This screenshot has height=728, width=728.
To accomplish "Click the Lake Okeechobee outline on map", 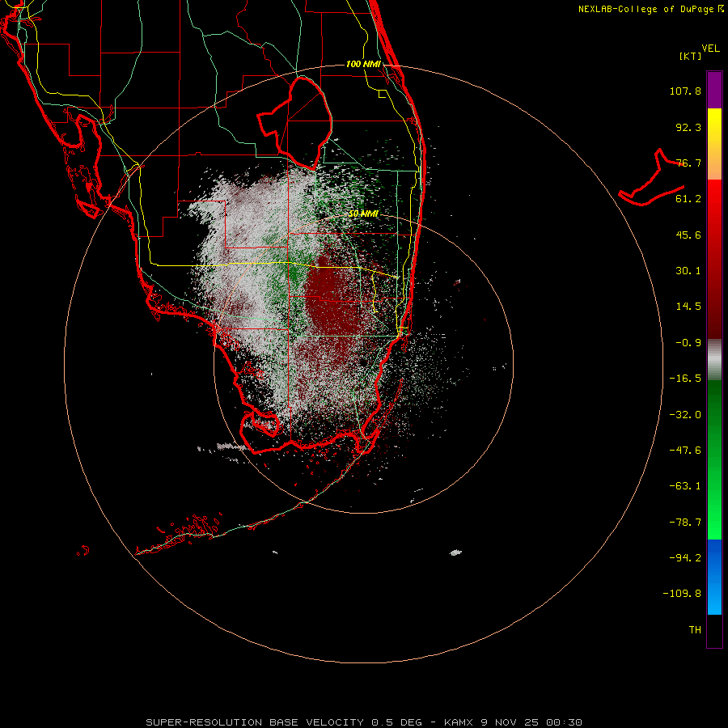I will [294, 123].
